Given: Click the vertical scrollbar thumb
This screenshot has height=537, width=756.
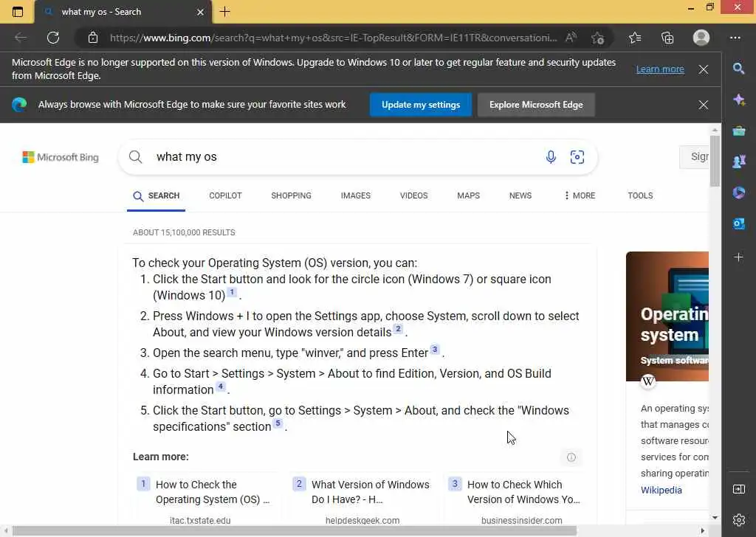Looking at the screenshot, I should pos(715,161).
